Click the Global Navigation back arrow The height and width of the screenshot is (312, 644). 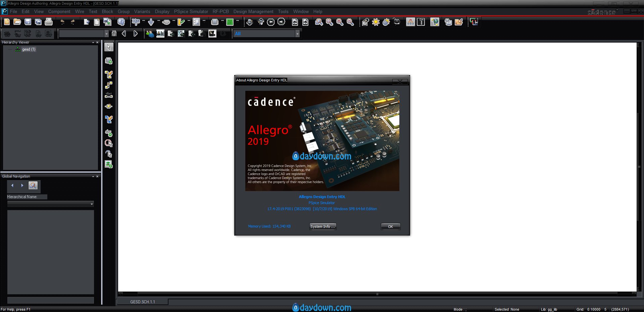point(12,185)
